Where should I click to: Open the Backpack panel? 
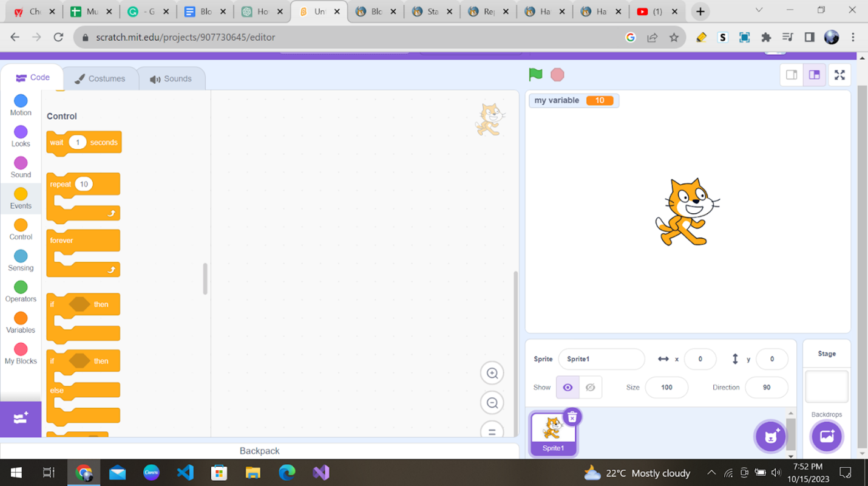[x=259, y=451]
